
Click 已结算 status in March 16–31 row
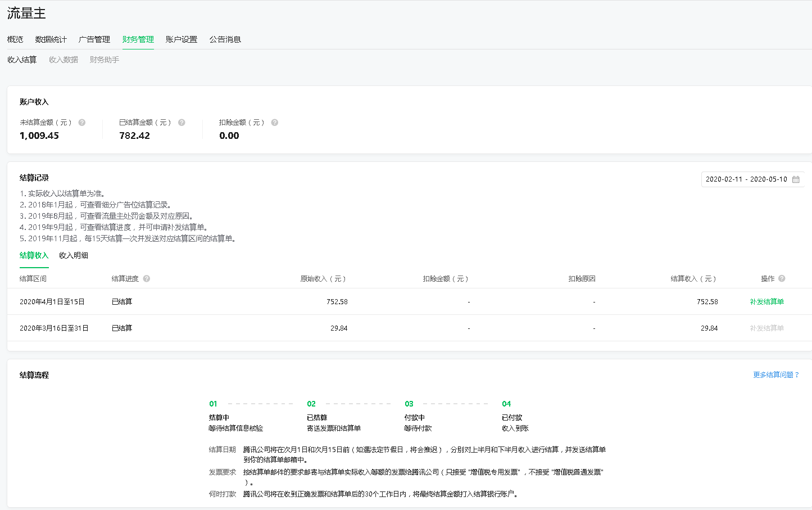tap(122, 328)
